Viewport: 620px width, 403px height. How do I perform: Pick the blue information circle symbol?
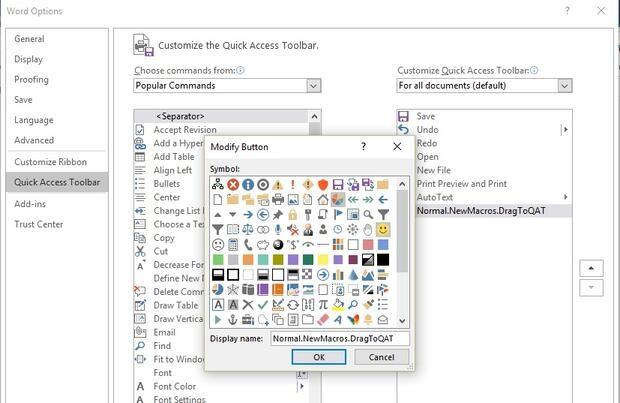point(248,184)
